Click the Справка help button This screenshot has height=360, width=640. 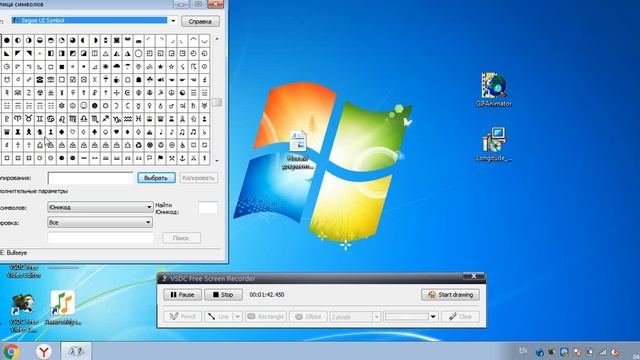(200, 21)
